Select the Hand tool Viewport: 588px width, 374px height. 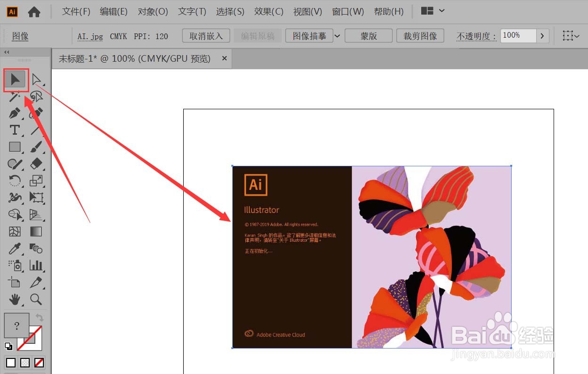pos(15,299)
